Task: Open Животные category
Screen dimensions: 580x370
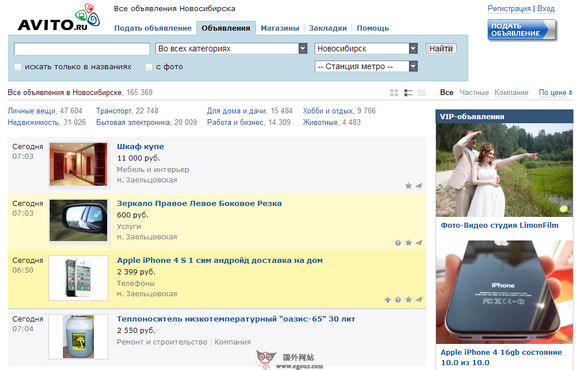Action: pos(320,122)
